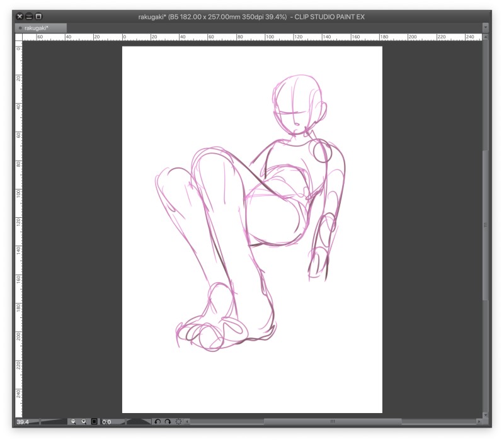Viewport: 504px width, 442px height.
Task: Rotate the canvas view left
Action: coord(157,421)
